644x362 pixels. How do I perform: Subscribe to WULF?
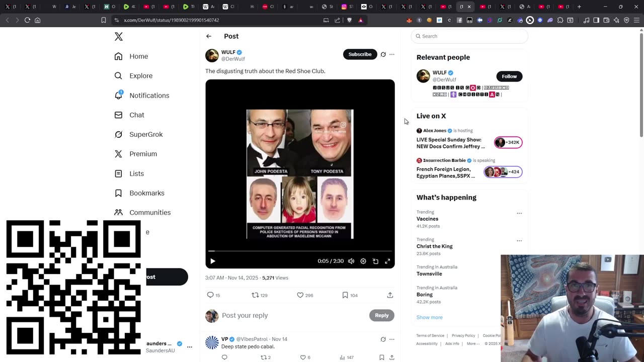360,54
